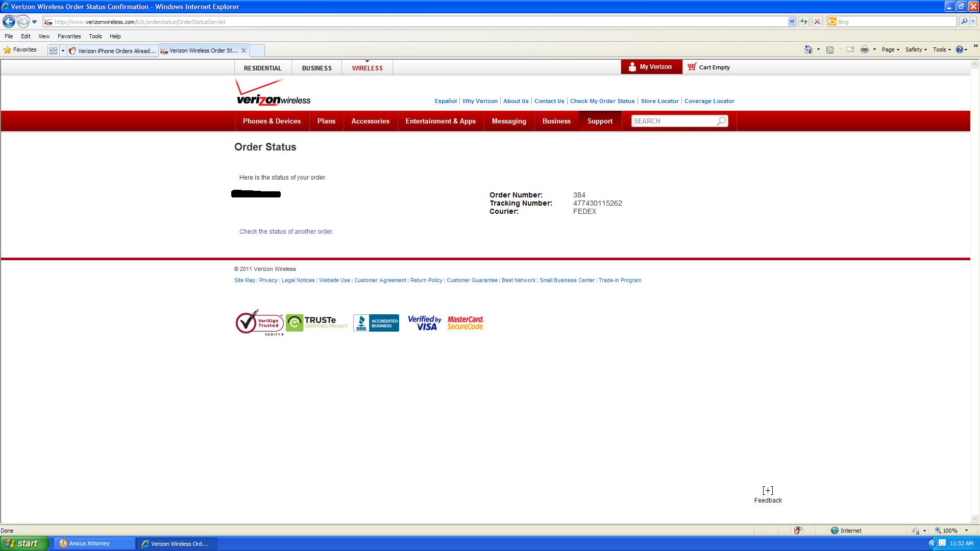Click the red Stop loading icon

[817, 22]
